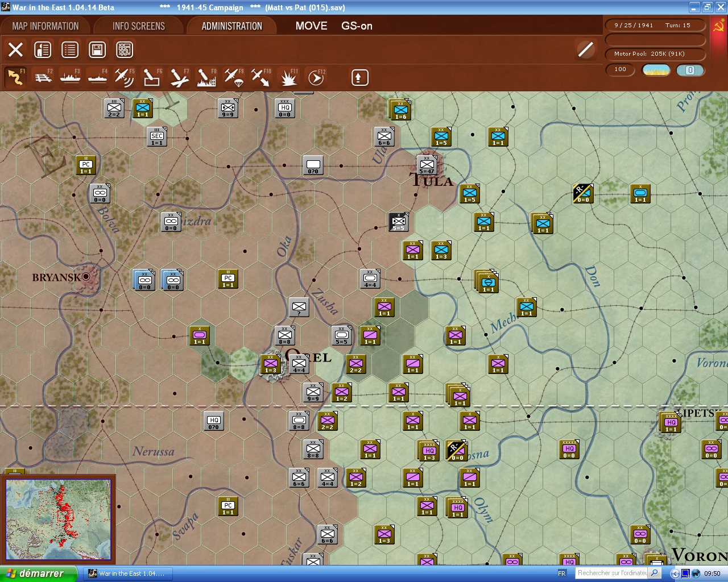Select the Naval Transport mode icon (F3)
The image size is (728, 582).
click(70, 77)
